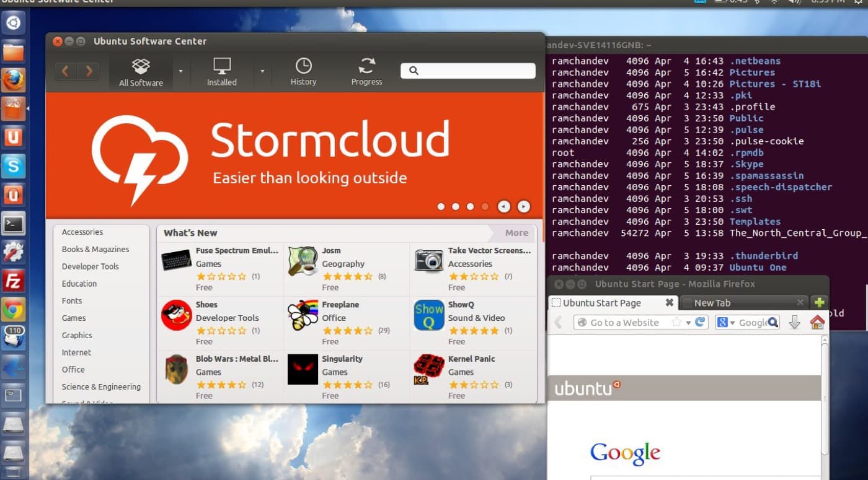Go to Firefox home page icon

pyautogui.click(x=817, y=322)
